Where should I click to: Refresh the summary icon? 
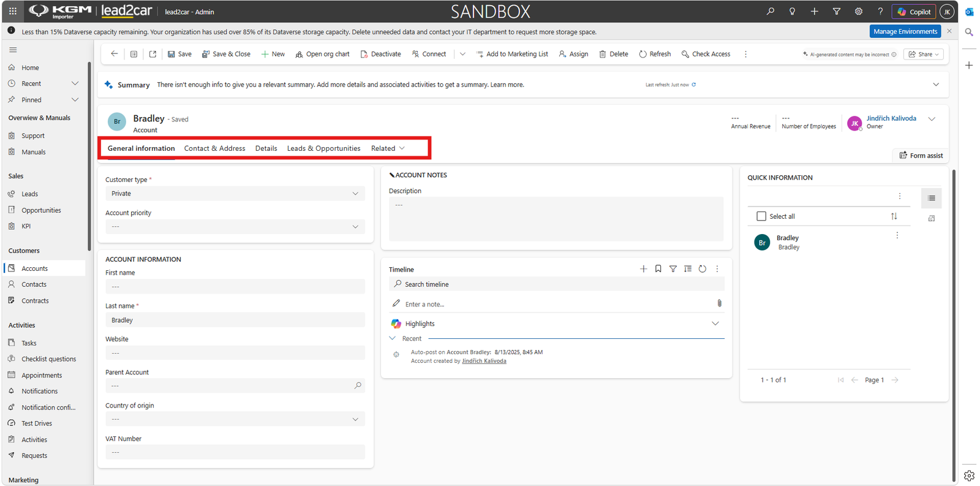[693, 85]
